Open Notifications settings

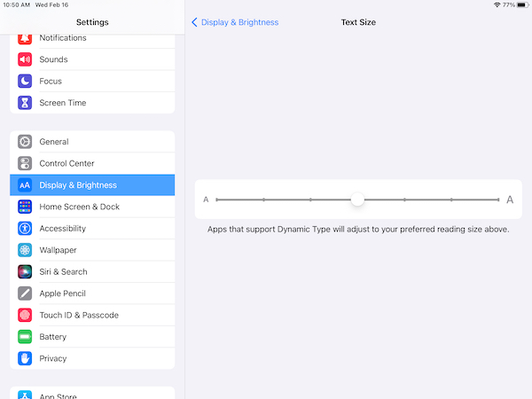click(92, 40)
